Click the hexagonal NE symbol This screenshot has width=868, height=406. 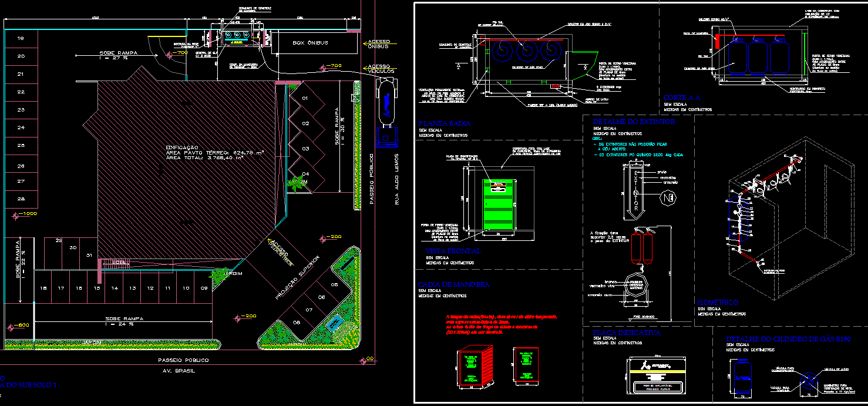pos(667,197)
